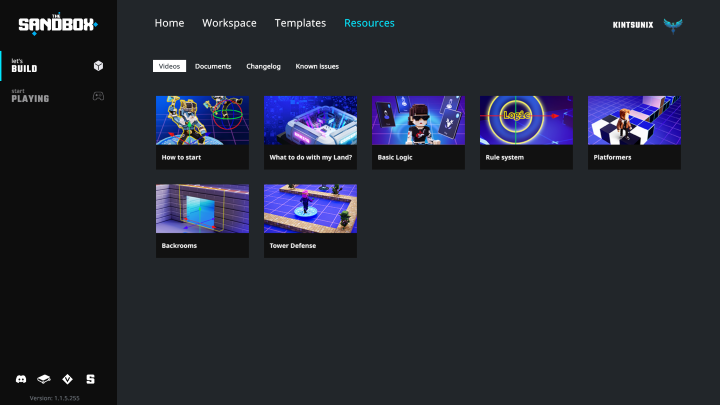Click the diamond-shaped VoxEdit icon
This screenshot has height=405, width=720.
(x=68, y=379)
